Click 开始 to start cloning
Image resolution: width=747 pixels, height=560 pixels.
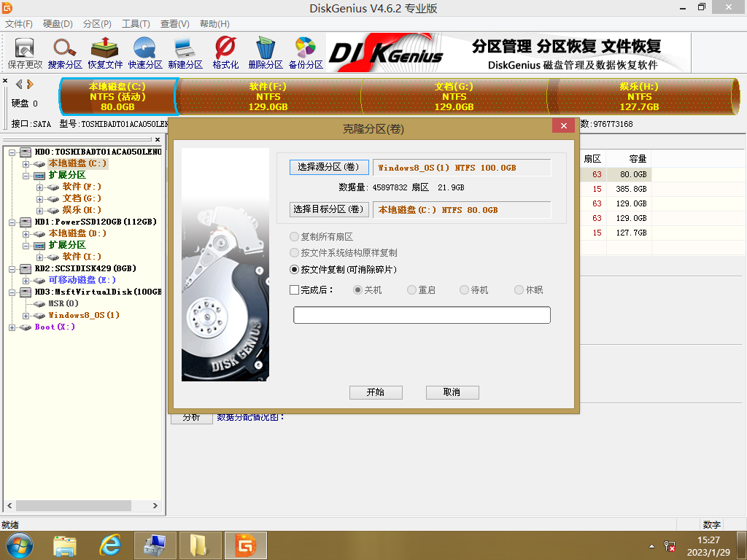tap(376, 392)
